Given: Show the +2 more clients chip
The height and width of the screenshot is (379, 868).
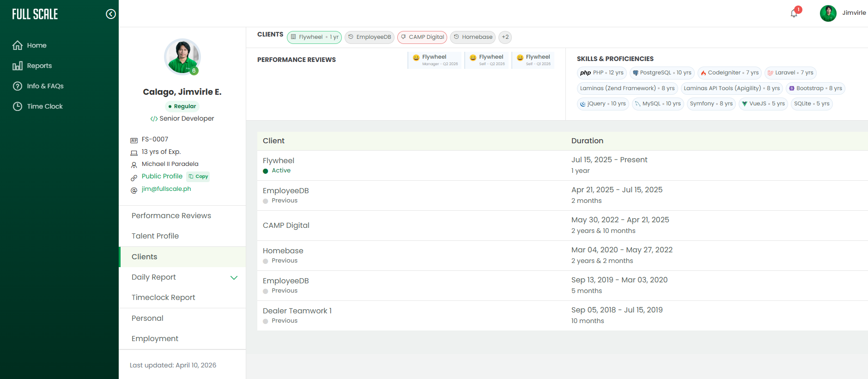Looking at the screenshot, I should tap(505, 37).
